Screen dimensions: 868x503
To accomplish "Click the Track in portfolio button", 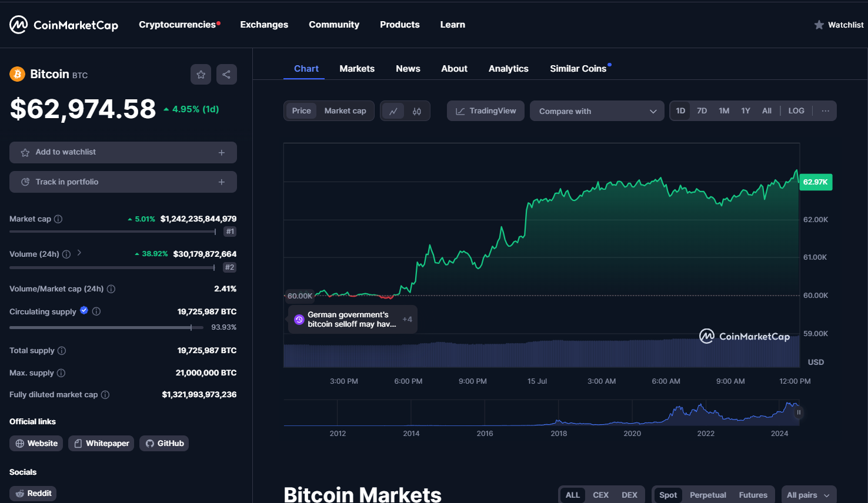I will [123, 182].
